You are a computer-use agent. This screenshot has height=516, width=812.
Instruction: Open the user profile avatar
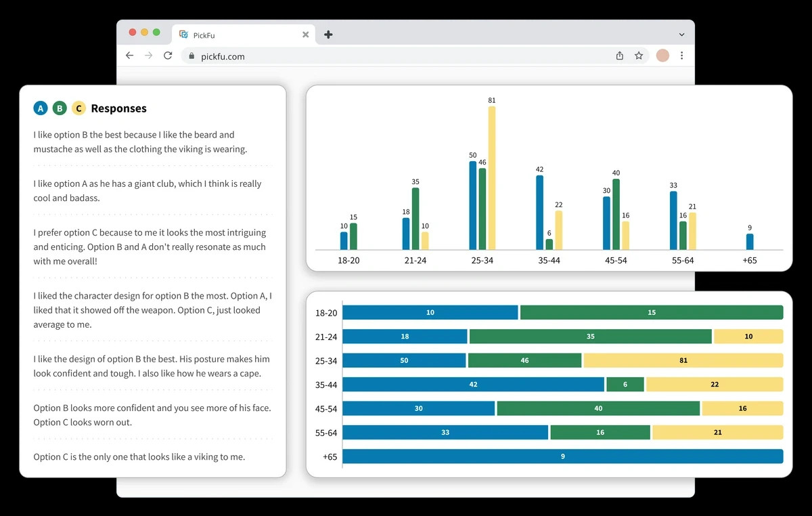(662, 56)
